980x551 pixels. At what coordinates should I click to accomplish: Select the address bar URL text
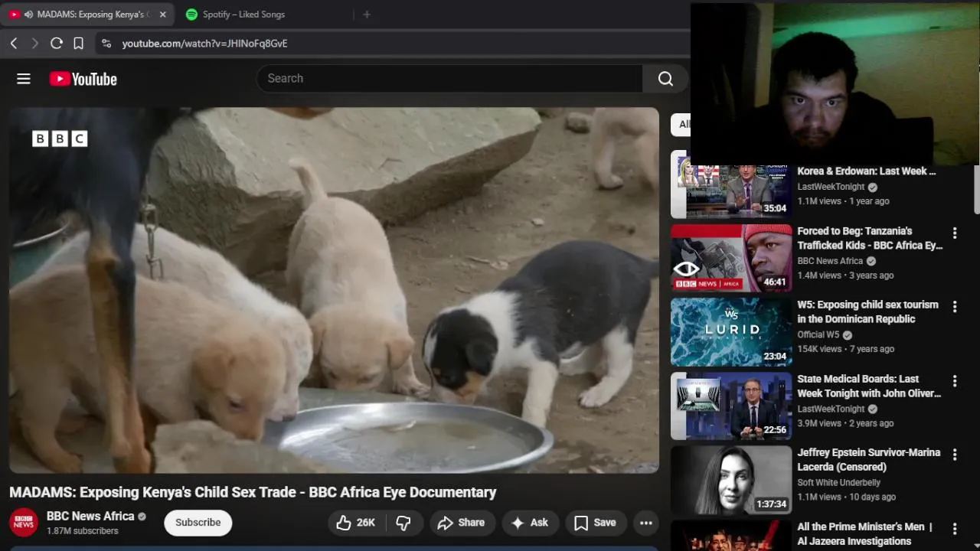click(x=204, y=44)
